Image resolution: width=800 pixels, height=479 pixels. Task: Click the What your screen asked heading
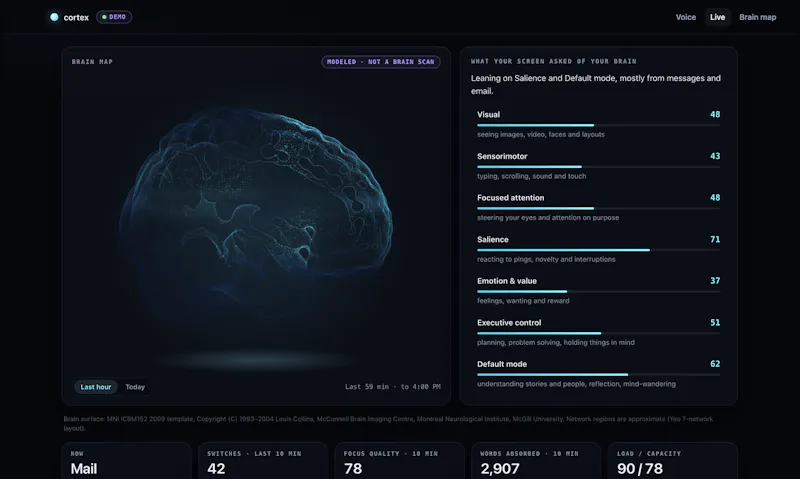point(553,61)
